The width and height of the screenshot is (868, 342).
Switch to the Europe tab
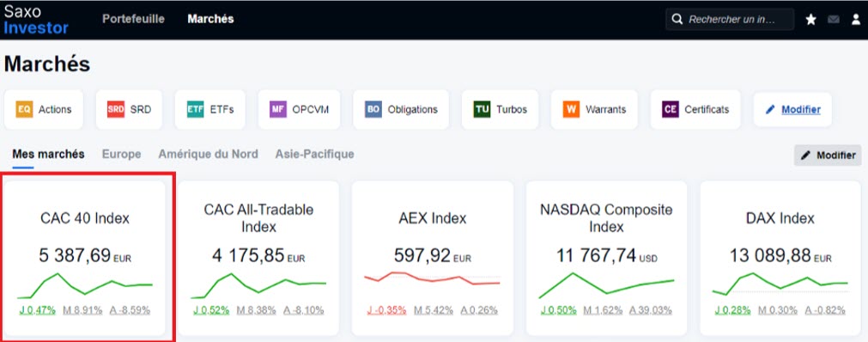(121, 154)
